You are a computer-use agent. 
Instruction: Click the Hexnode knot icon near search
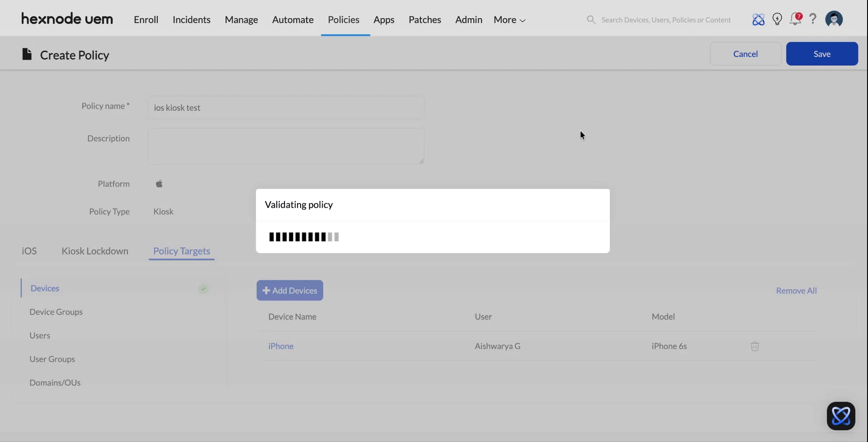759,19
